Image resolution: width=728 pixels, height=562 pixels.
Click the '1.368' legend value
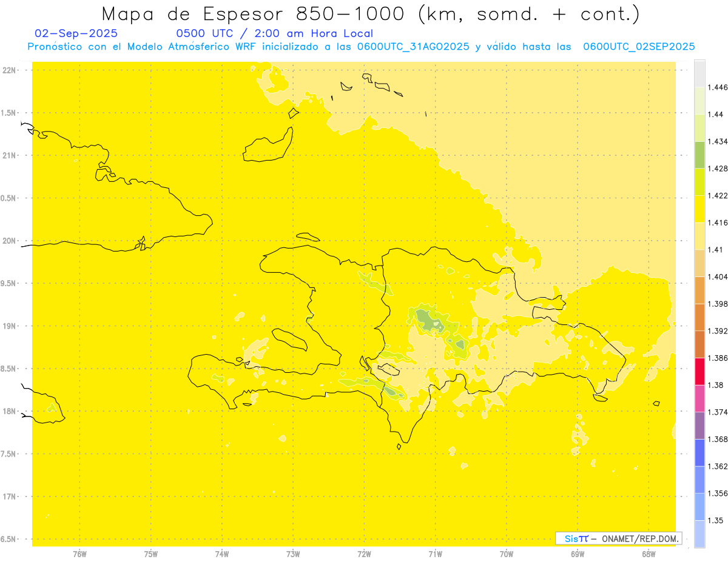[717, 440]
